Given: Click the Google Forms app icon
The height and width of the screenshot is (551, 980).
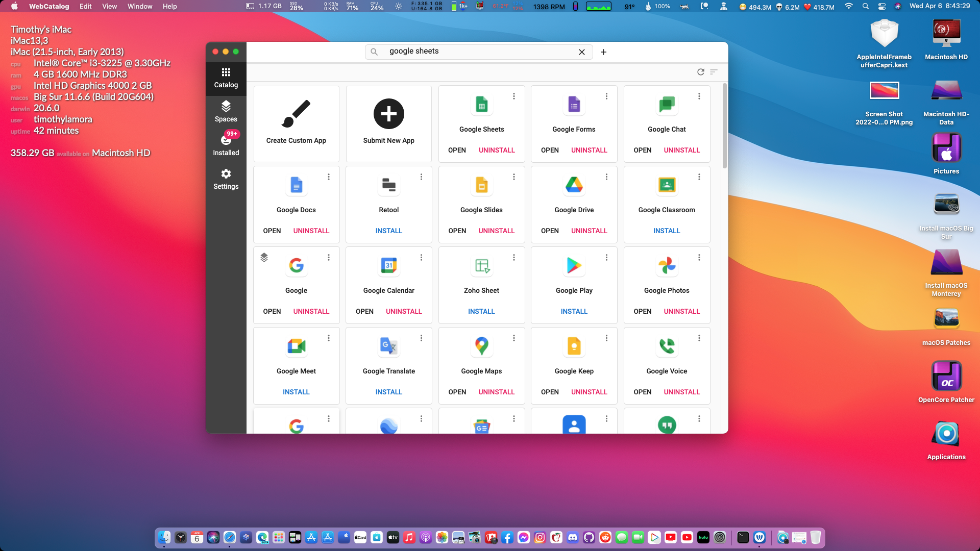Looking at the screenshot, I should click(x=574, y=104).
